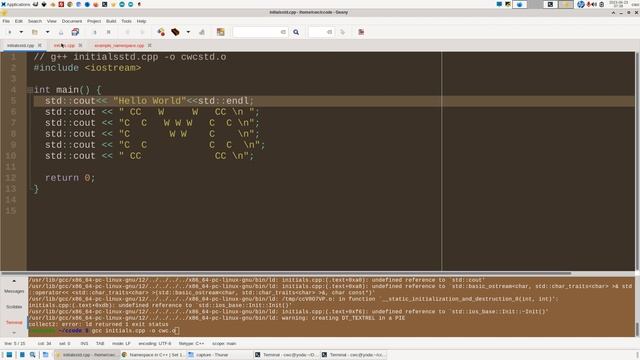The width and height of the screenshot is (640, 360).
Task: Open the View menu
Action: coord(52,21)
